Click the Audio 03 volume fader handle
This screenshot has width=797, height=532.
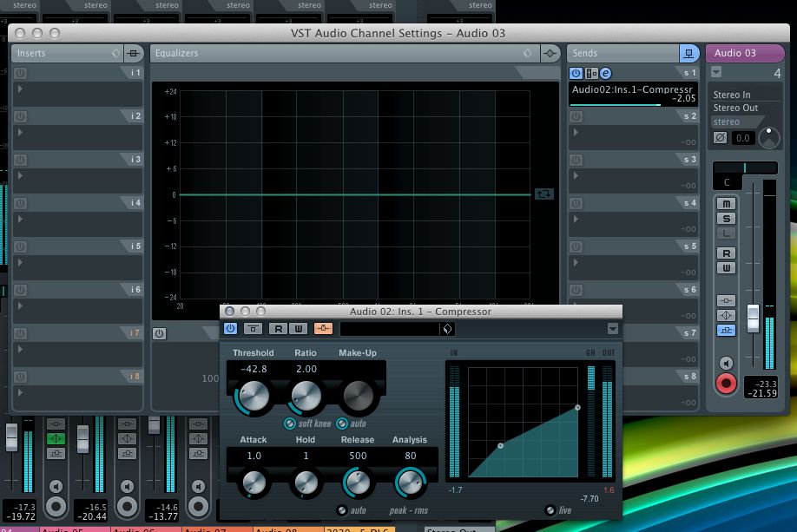[x=753, y=319]
